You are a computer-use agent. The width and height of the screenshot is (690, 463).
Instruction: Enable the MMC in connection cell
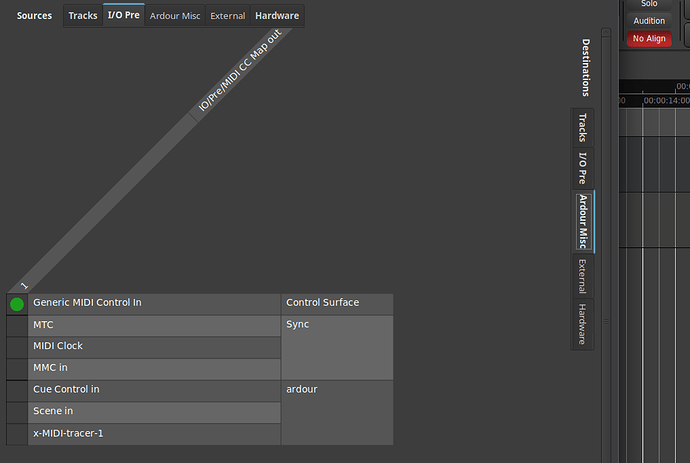(17, 369)
